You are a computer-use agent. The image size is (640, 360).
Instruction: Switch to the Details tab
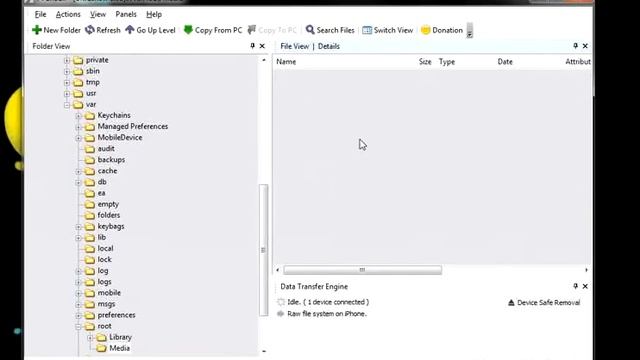pyautogui.click(x=329, y=46)
